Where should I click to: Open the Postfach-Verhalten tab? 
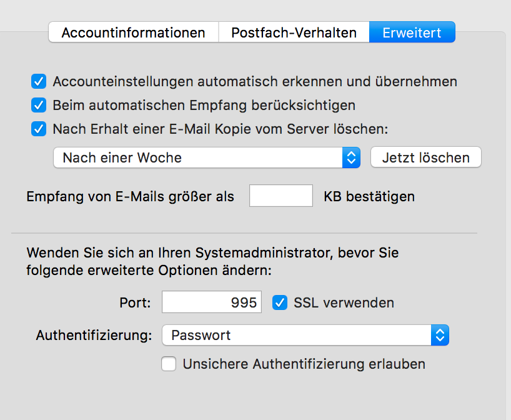click(x=294, y=32)
